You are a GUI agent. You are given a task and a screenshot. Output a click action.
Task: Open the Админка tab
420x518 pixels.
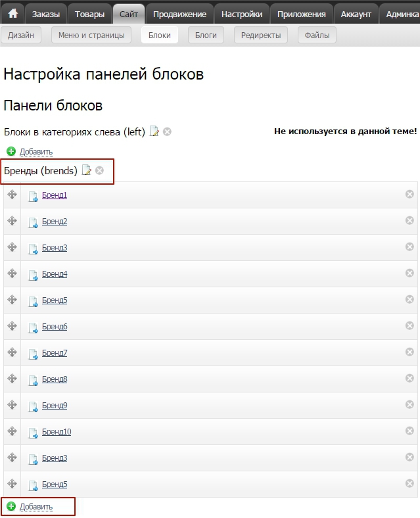pyautogui.click(x=400, y=14)
